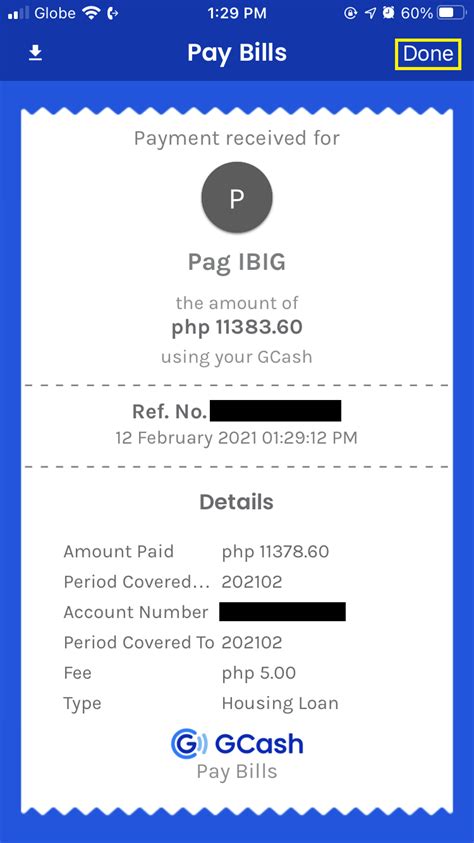Tap the Wi-Fi status icon
Image resolution: width=474 pixels, height=843 pixels.
[x=92, y=13]
